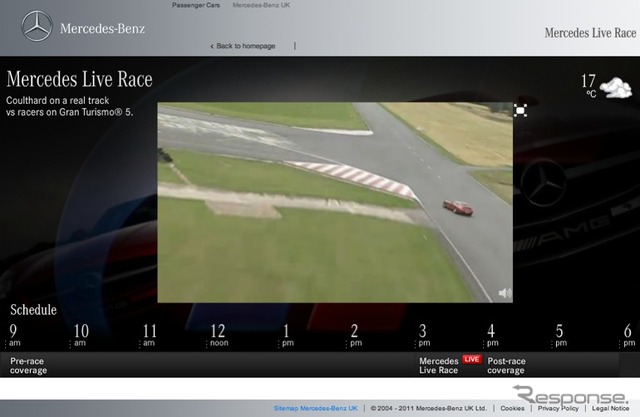Open Sitemap Mercedes-Benz UK link
Image resolution: width=640 pixels, height=417 pixels.
pos(316,408)
